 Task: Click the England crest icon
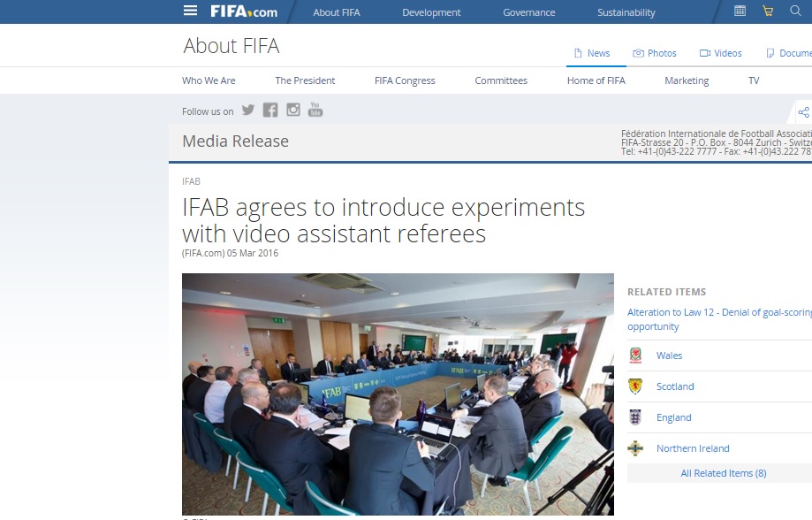(635, 417)
